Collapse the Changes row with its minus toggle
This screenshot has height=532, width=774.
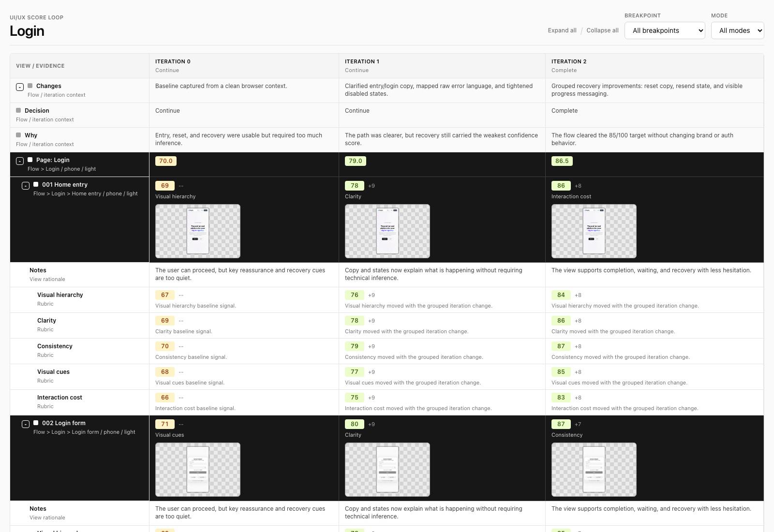[20, 87]
